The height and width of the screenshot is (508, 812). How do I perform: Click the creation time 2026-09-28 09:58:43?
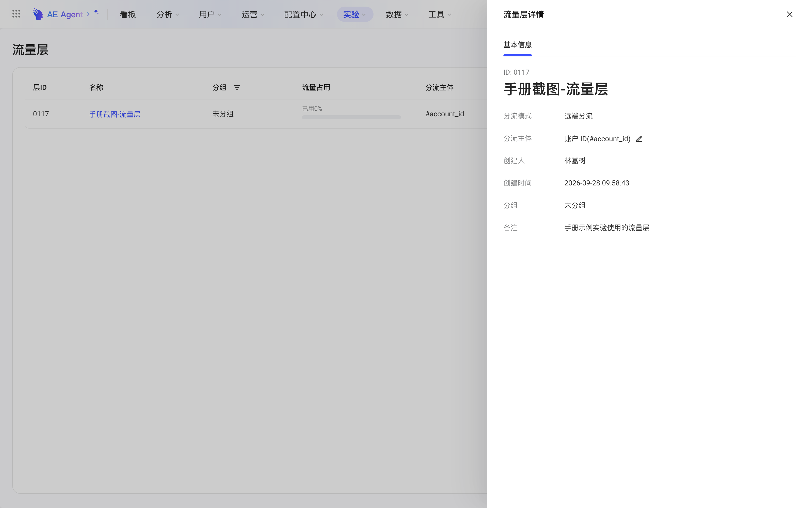(x=597, y=183)
